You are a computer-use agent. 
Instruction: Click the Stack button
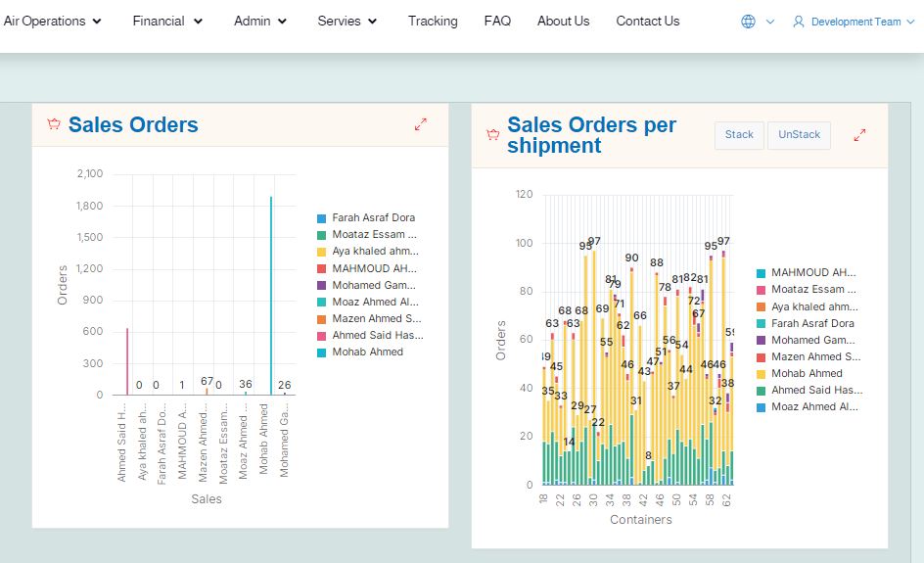tap(739, 135)
